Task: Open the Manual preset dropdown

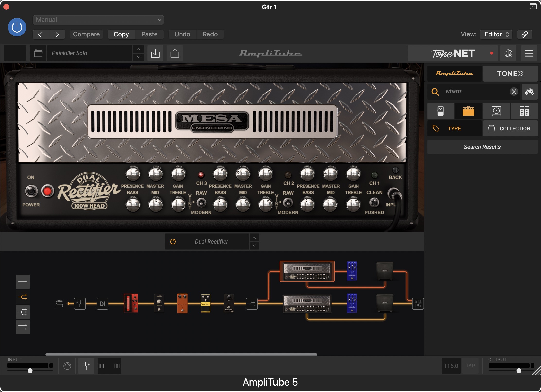Action: [x=98, y=20]
